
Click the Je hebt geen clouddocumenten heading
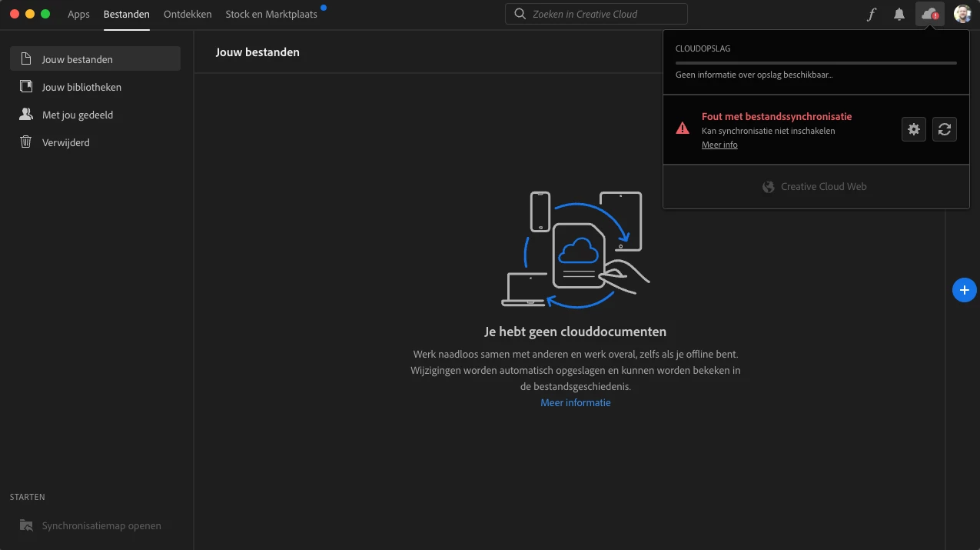575,332
